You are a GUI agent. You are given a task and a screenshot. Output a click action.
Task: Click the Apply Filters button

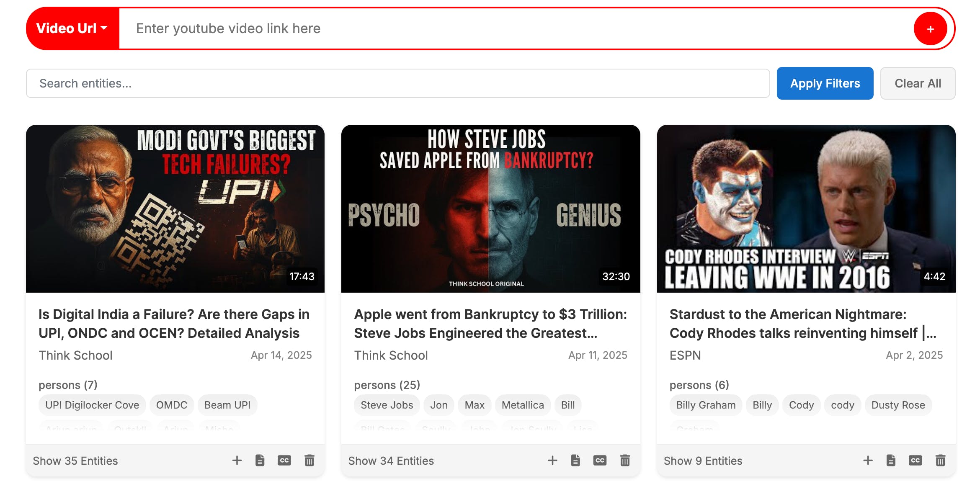[825, 83]
